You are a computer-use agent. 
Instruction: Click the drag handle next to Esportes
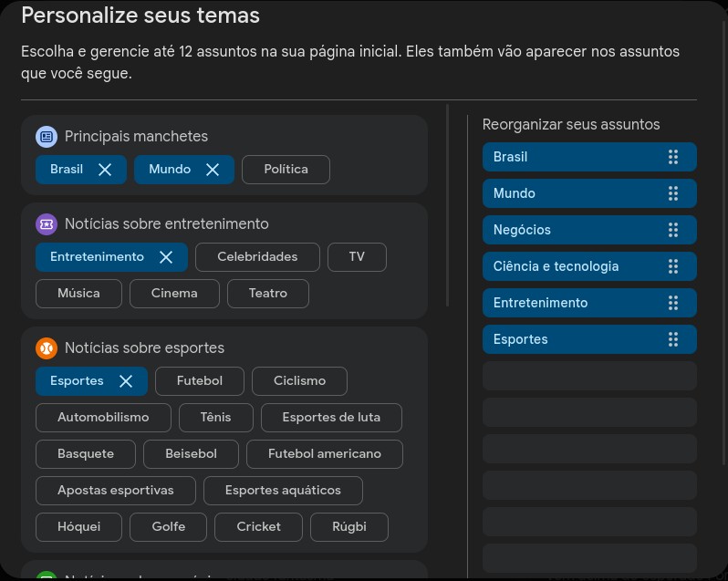click(x=673, y=339)
